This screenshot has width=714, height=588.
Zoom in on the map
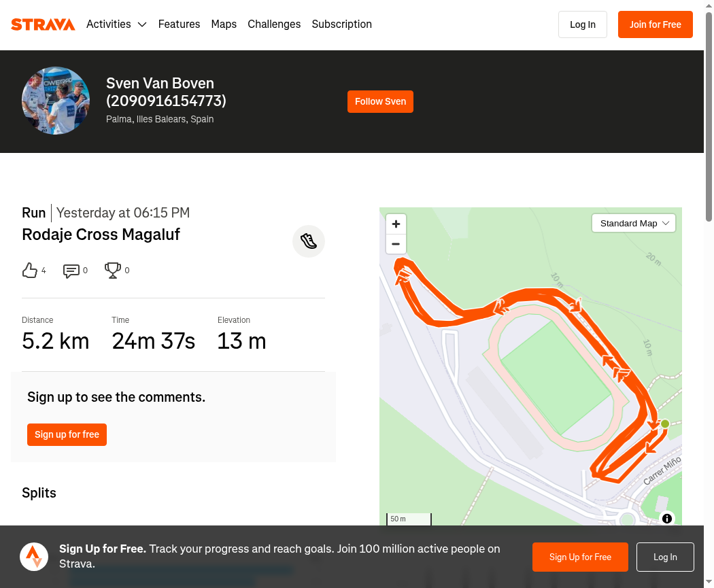pyautogui.click(x=396, y=224)
